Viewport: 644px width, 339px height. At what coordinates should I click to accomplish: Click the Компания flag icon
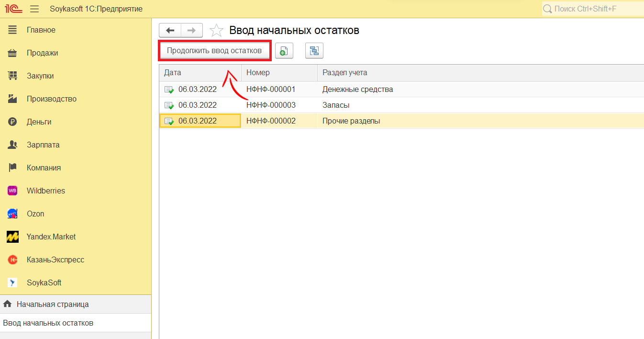(12, 168)
